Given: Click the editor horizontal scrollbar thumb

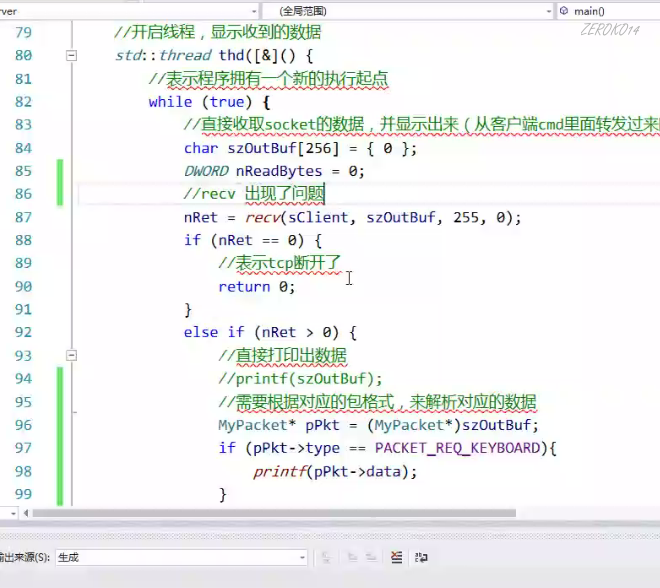Looking at the screenshot, I should click(x=274, y=513).
